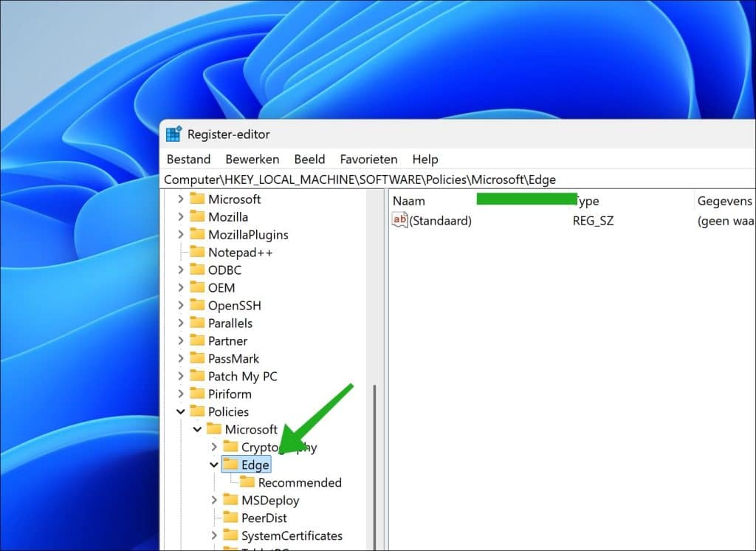Click the MozillaPlugins folder icon
Viewport: 756px width, 551px height.
click(197, 234)
